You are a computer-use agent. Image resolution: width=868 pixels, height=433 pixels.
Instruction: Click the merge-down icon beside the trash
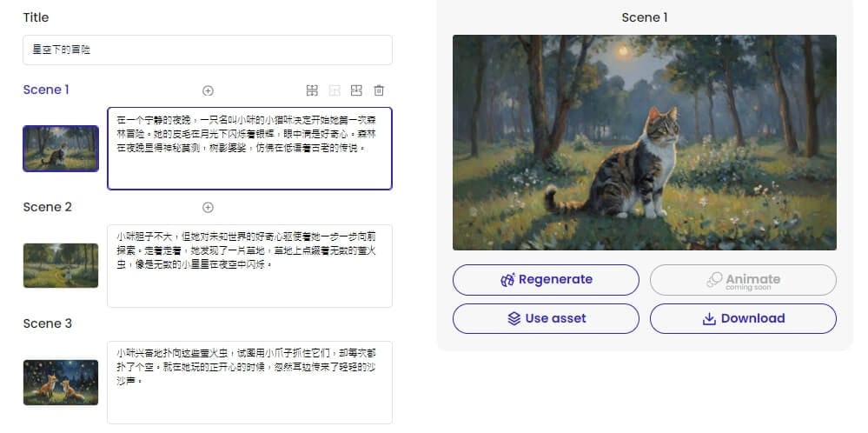pyautogui.click(x=356, y=90)
